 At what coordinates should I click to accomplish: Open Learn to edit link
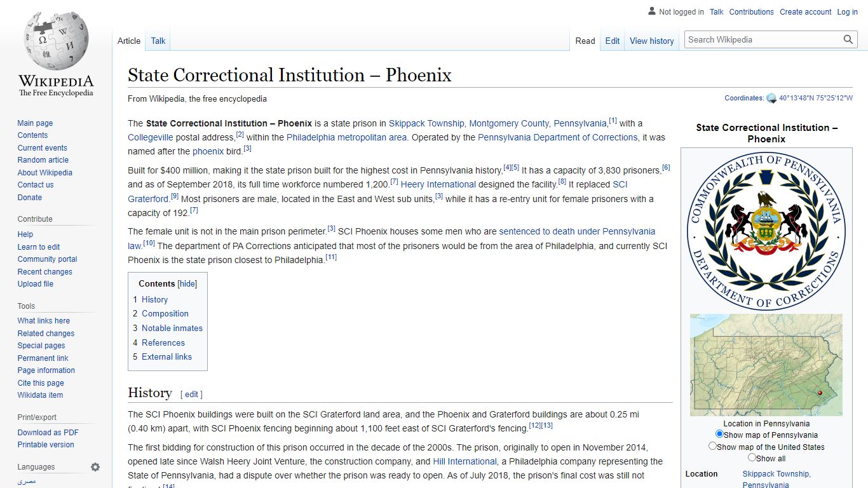(39, 247)
